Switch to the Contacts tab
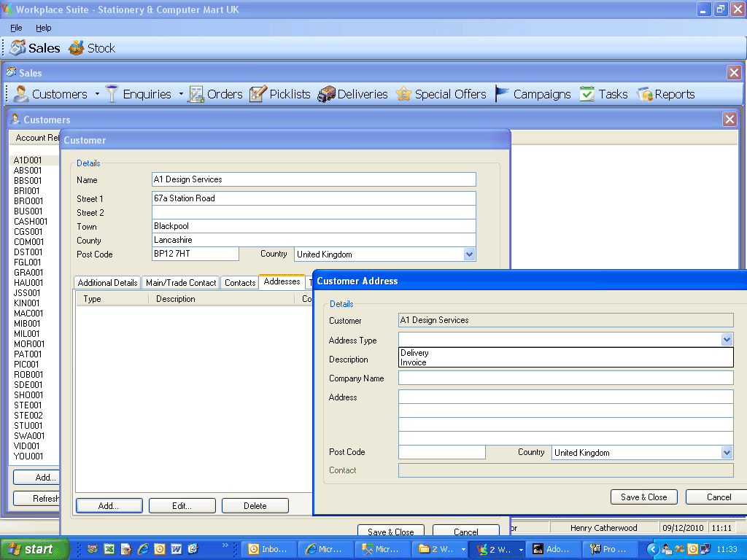 240,283
